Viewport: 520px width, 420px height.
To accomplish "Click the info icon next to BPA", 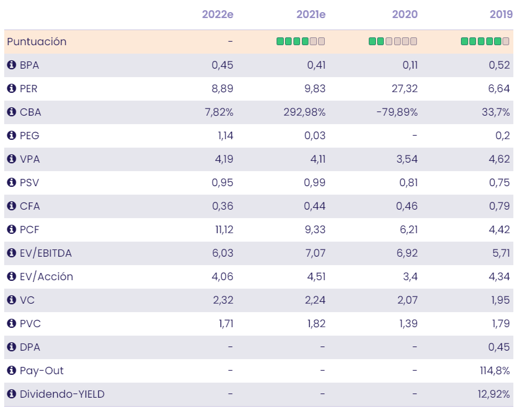I will pyautogui.click(x=11, y=65).
